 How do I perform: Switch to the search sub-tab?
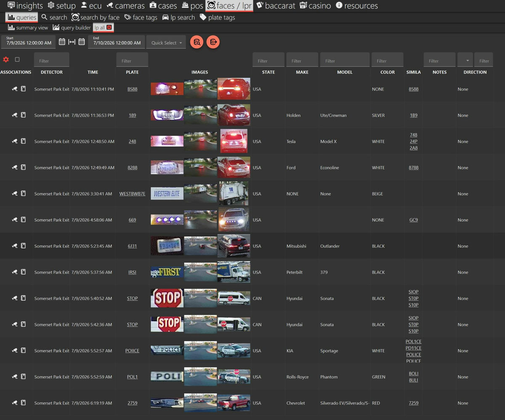point(54,17)
